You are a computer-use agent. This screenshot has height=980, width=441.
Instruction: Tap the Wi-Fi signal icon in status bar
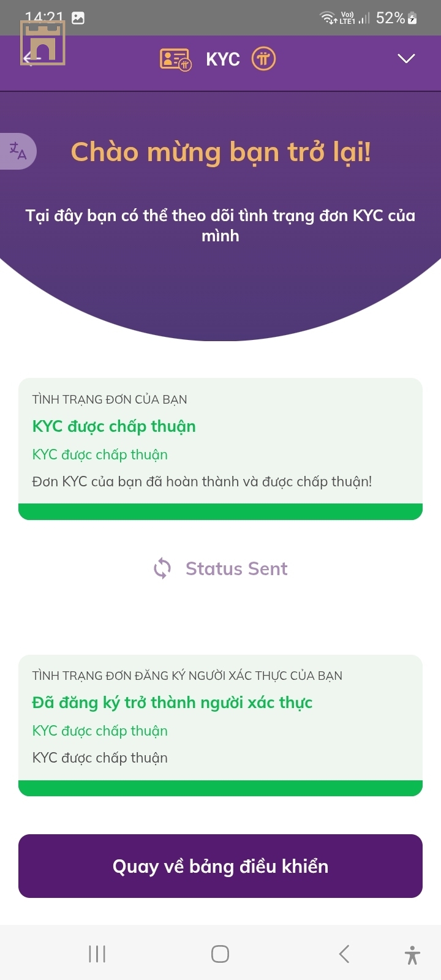[x=328, y=18]
